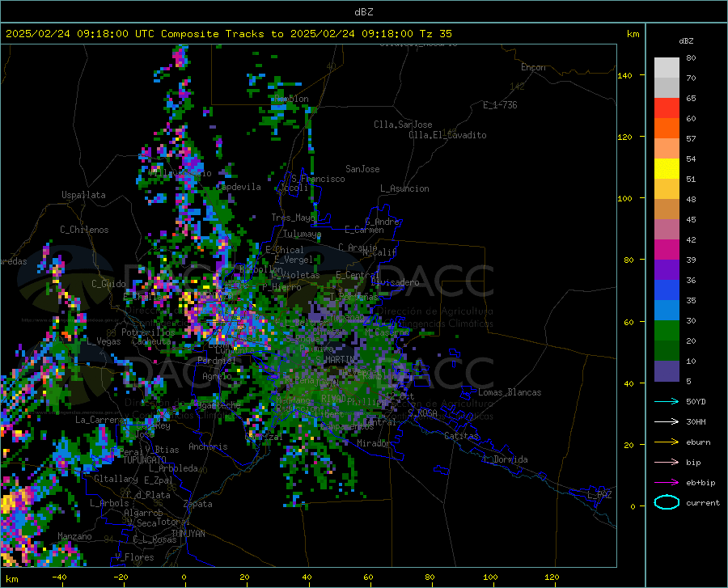
Task: Click the 'Capdevila' map label
Action: (239, 187)
